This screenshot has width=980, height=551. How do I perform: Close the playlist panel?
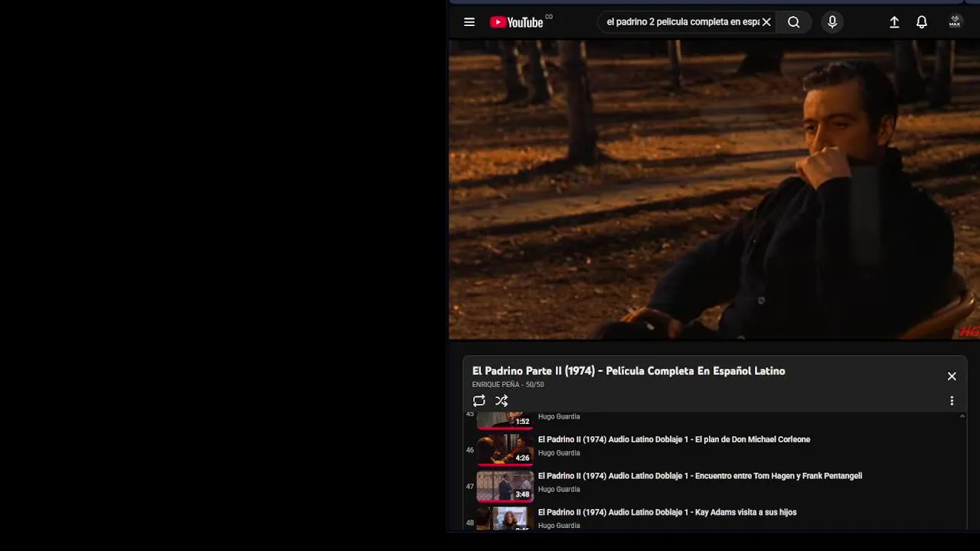[x=952, y=377]
